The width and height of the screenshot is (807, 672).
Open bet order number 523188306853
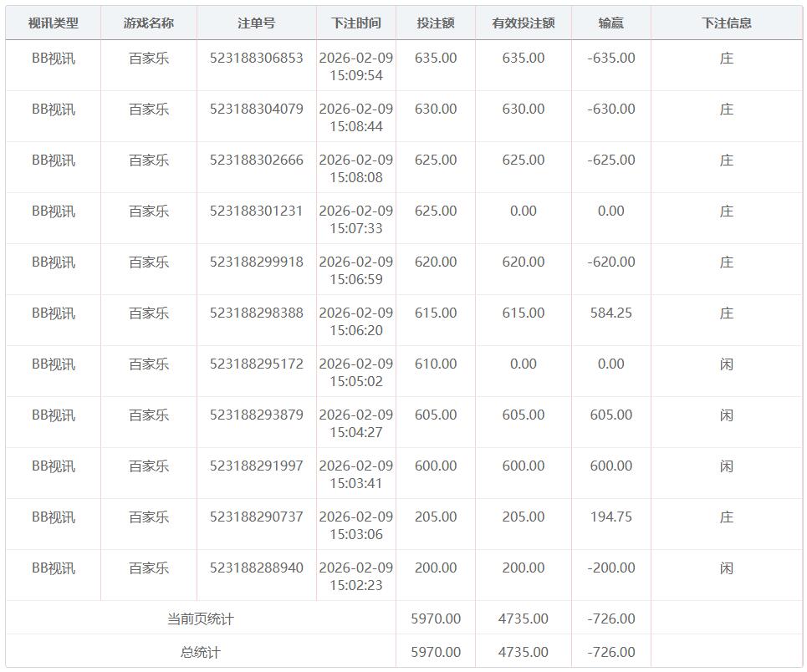(x=256, y=59)
